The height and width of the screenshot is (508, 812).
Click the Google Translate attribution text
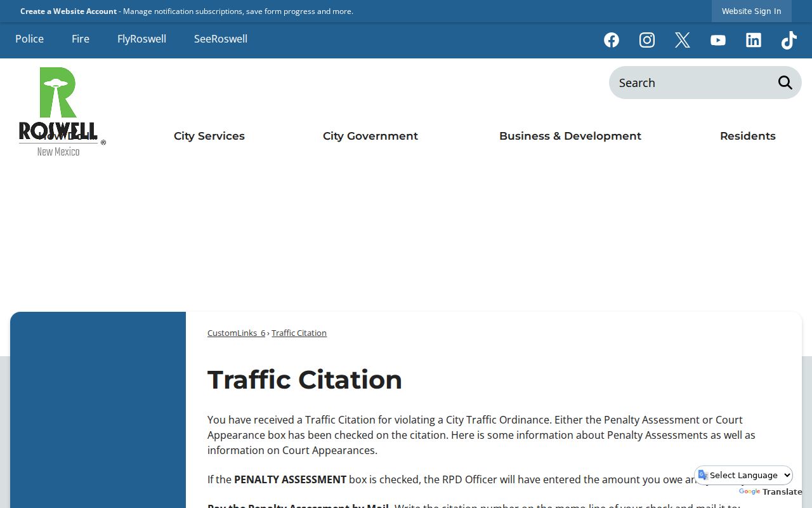tap(770, 491)
